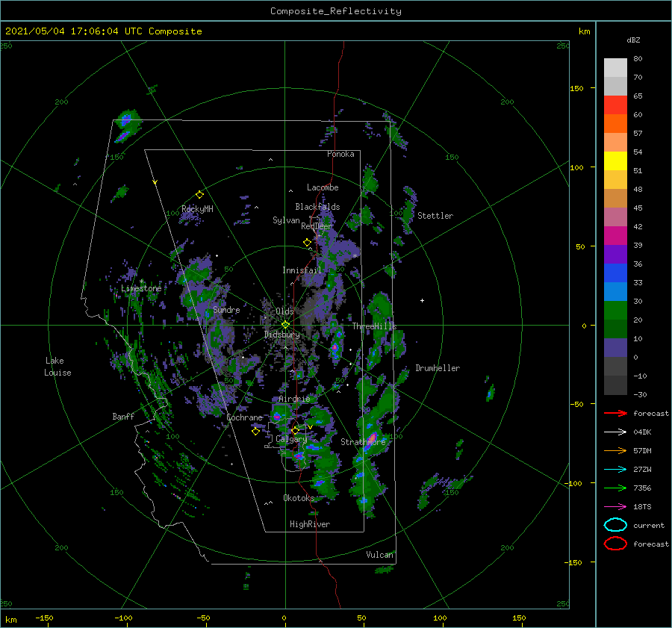Click the Sylvan label on map
This screenshot has height=628, width=672.
click(x=286, y=220)
